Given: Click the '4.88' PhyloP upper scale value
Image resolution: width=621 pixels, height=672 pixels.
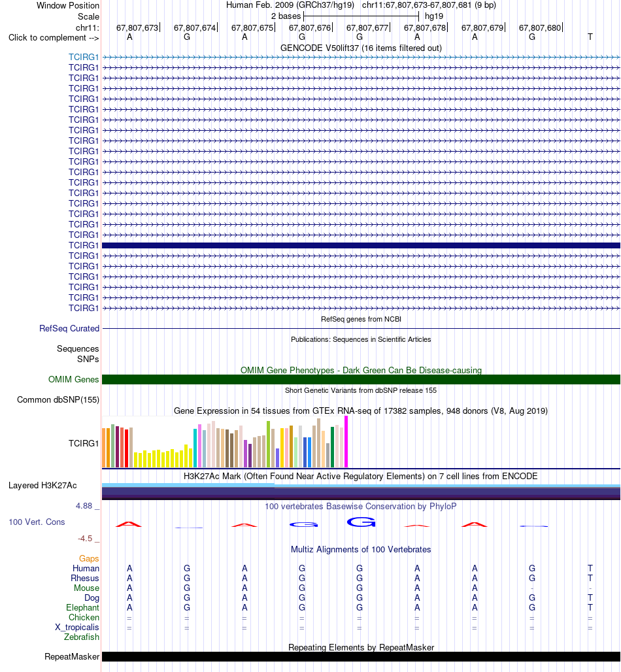Looking at the screenshot, I should point(84,506).
